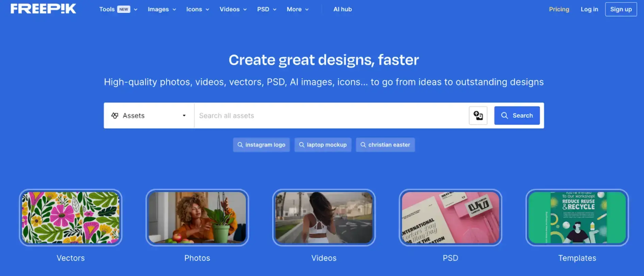The image size is (644, 276).
Task: Click the Sign up button
Action: tap(621, 9)
